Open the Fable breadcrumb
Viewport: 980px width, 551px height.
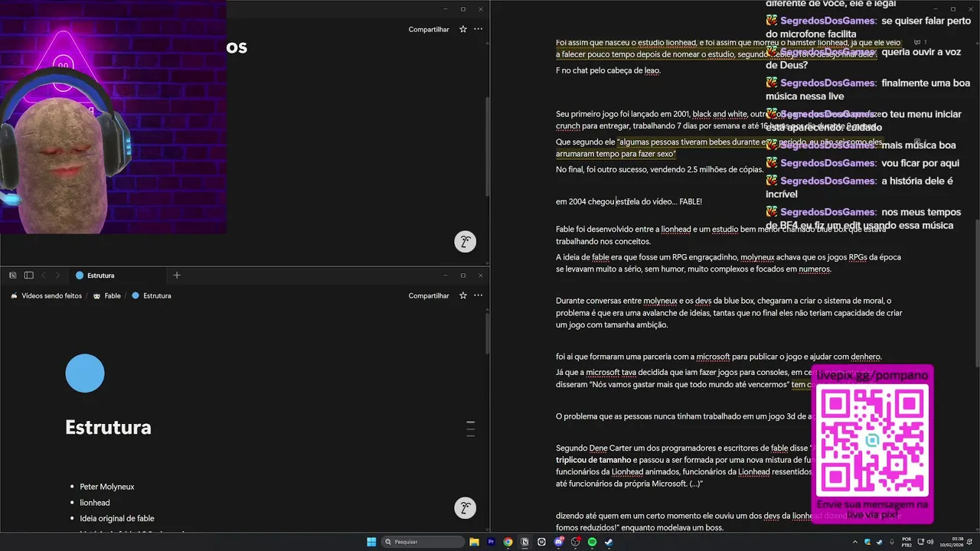[x=107, y=295]
